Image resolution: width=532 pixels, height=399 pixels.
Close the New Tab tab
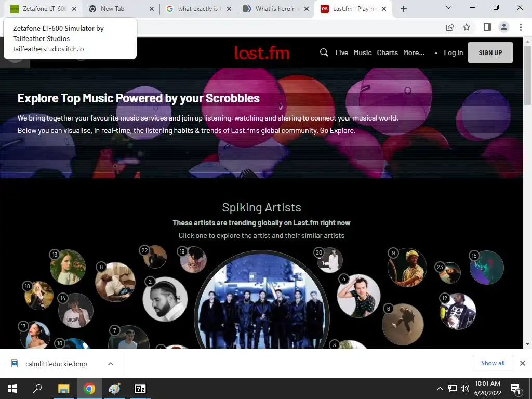click(152, 9)
